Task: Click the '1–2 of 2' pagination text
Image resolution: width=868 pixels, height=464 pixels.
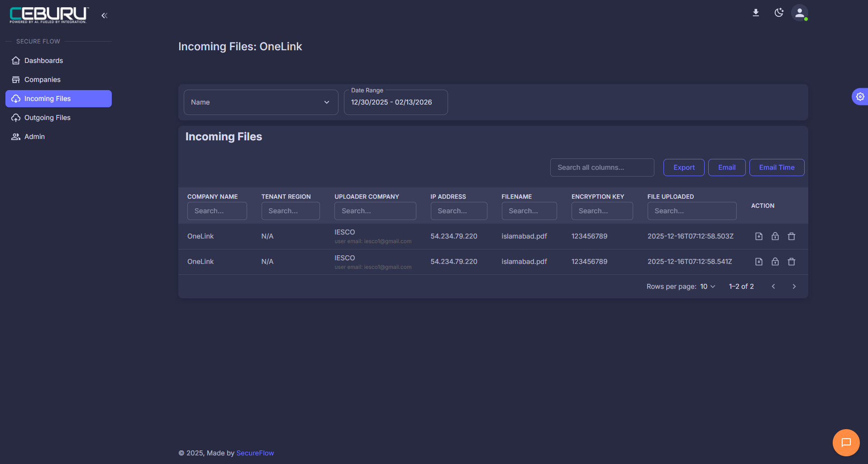Action: click(741, 287)
